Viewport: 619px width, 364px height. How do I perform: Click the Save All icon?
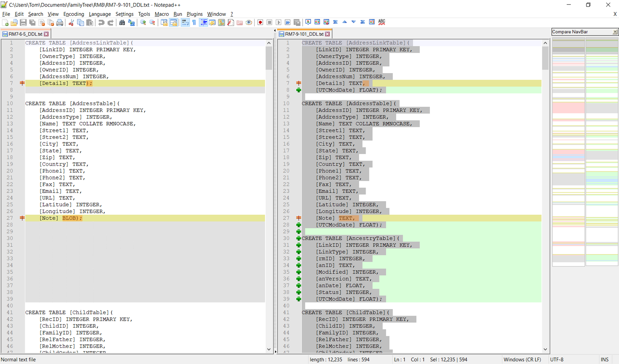[32, 22]
